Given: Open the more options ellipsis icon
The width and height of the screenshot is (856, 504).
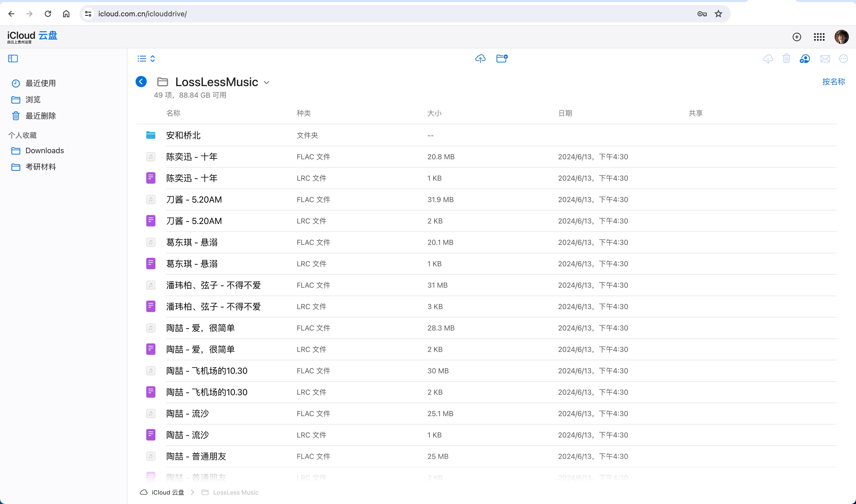Looking at the screenshot, I should click(x=844, y=58).
